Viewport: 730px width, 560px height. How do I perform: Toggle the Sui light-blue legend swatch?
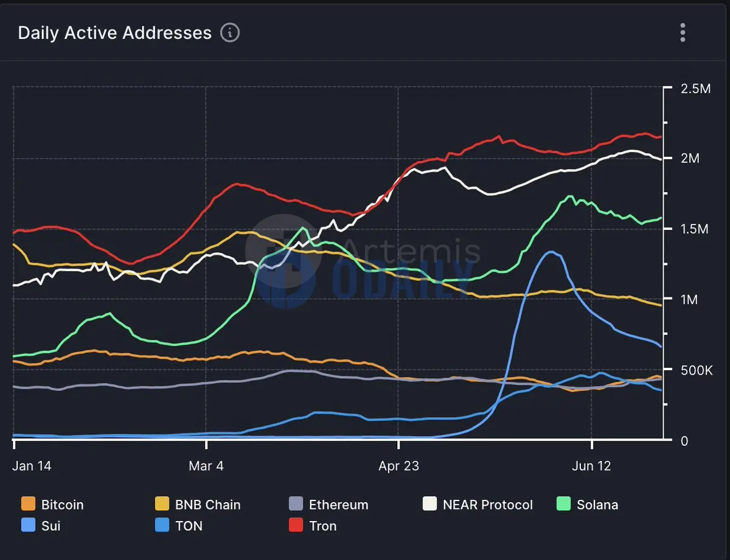point(28,525)
